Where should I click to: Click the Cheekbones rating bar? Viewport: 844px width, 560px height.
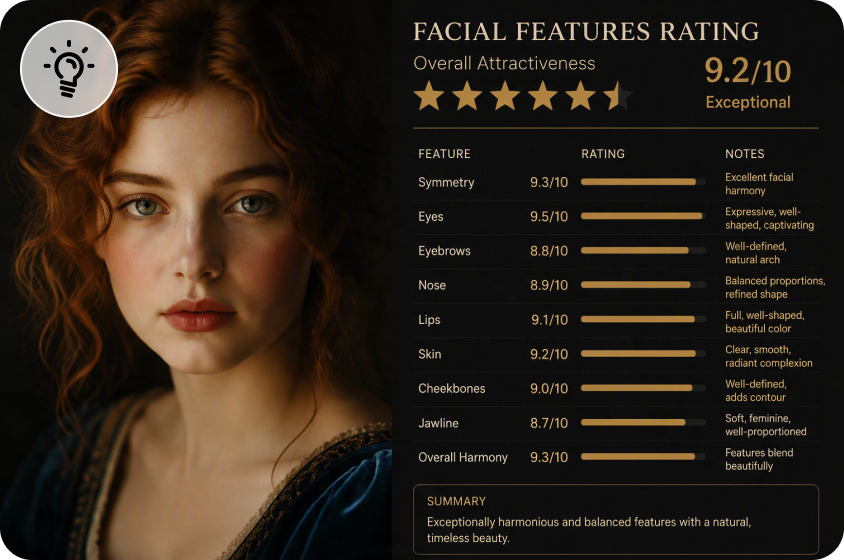[x=643, y=388]
